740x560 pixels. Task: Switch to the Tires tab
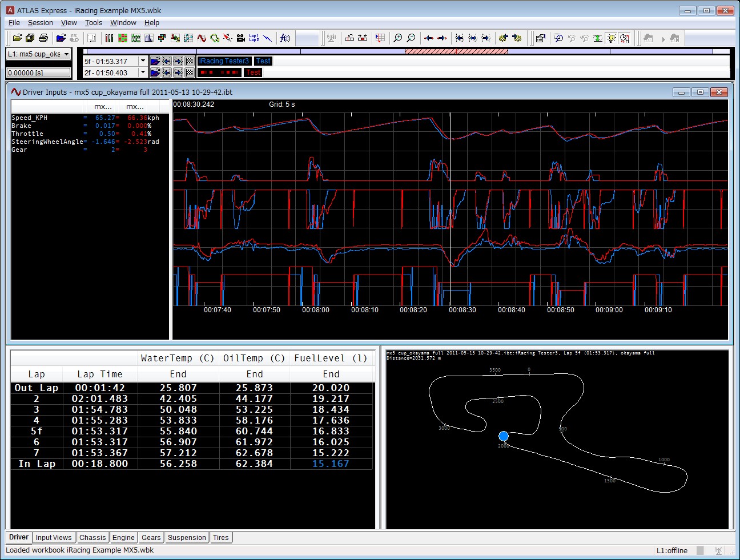(x=221, y=538)
